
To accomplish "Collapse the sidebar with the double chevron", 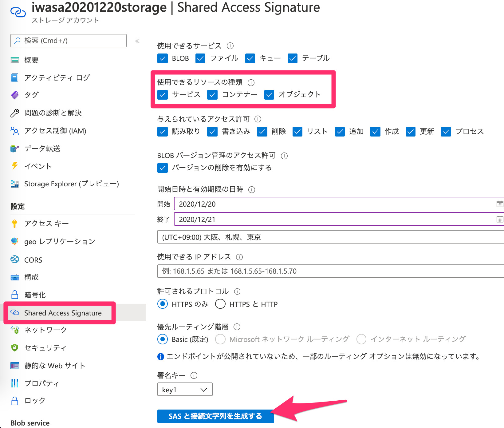I will coord(137,41).
